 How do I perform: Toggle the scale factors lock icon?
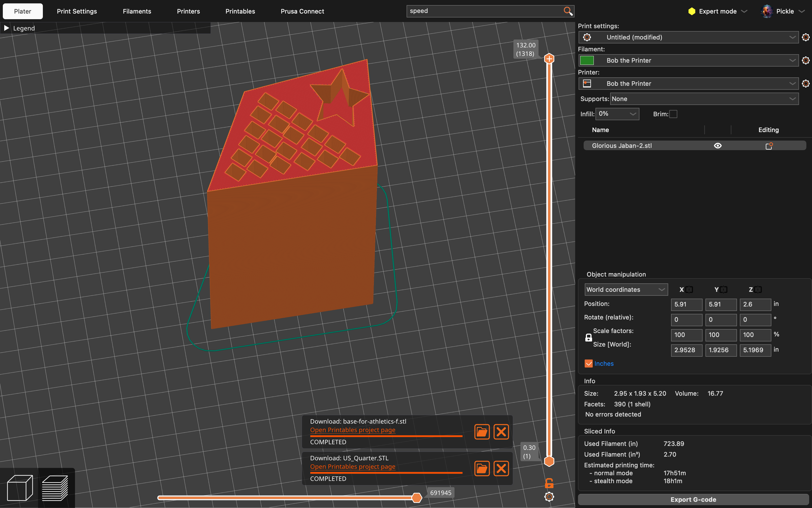pos(588,338)
